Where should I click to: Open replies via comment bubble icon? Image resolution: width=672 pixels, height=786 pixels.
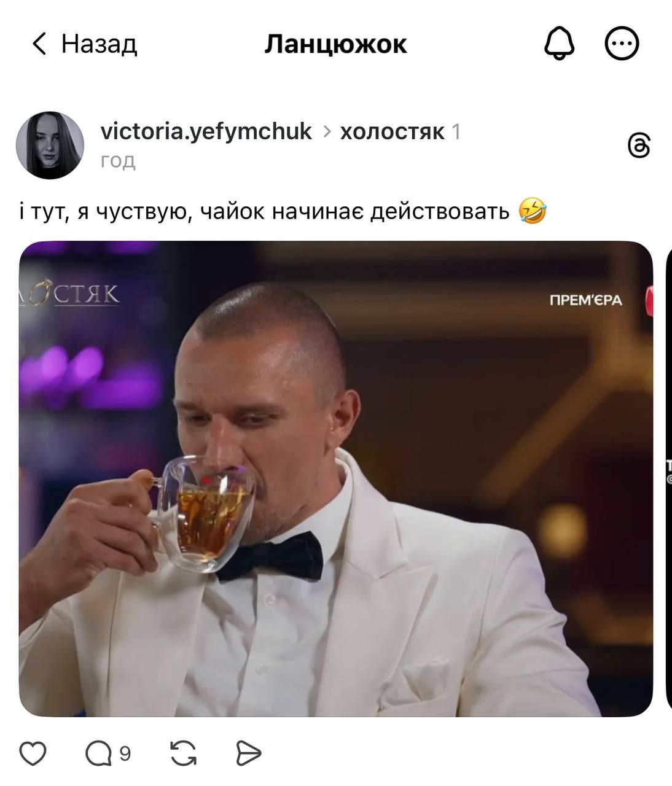[x=98, y=753]
